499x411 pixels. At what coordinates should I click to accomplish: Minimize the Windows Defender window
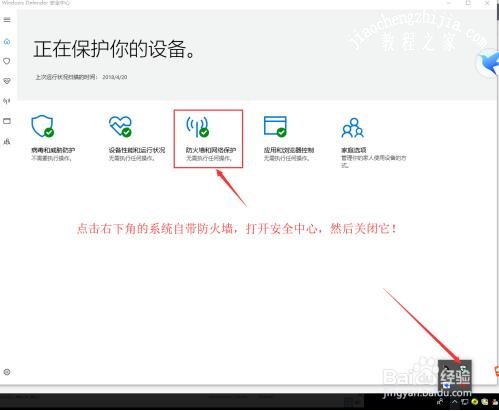tap(449, 3)
